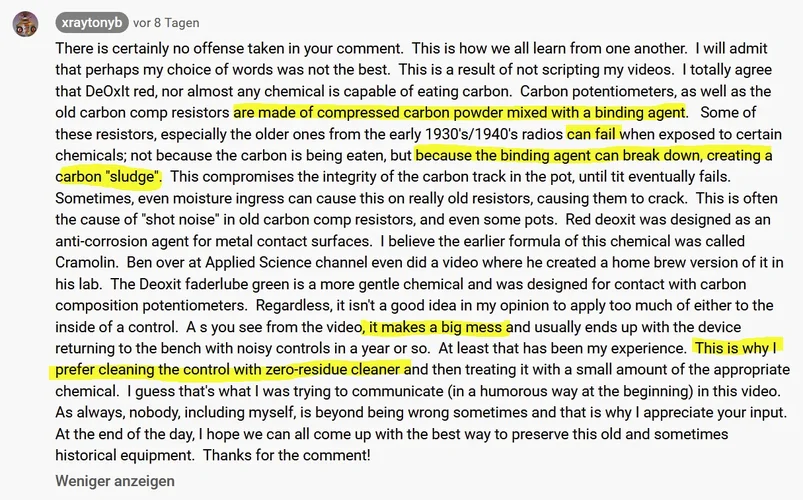Collapse comment with "Weniger anzeigen"
803x500 pixels.
pos(115,481)
